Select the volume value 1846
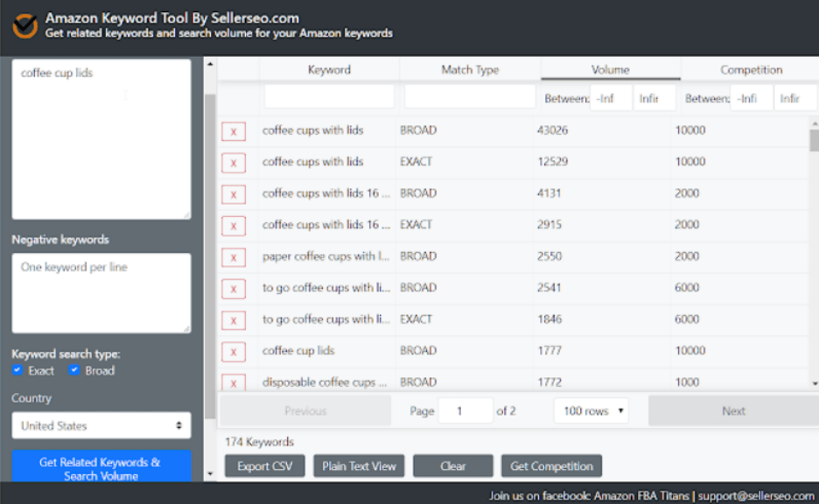Image resolution: width=819 pixels, height=504 pixels. (x=549, y=319)
